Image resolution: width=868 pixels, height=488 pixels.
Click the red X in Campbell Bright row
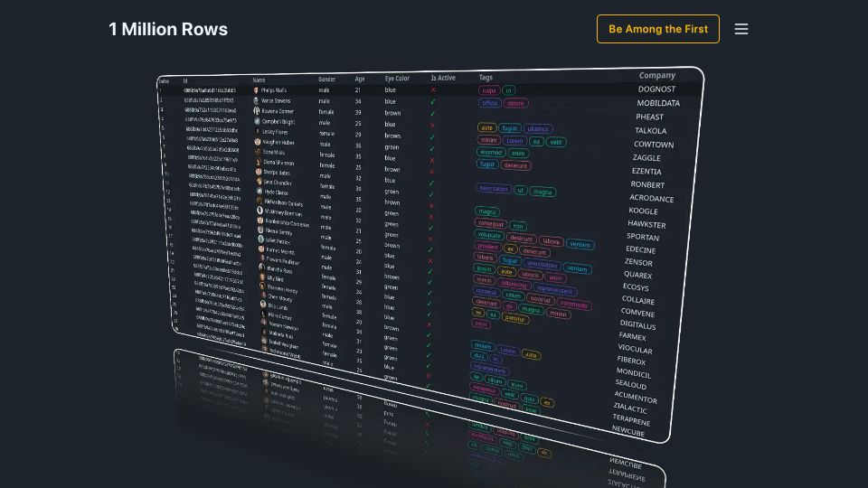432,125
